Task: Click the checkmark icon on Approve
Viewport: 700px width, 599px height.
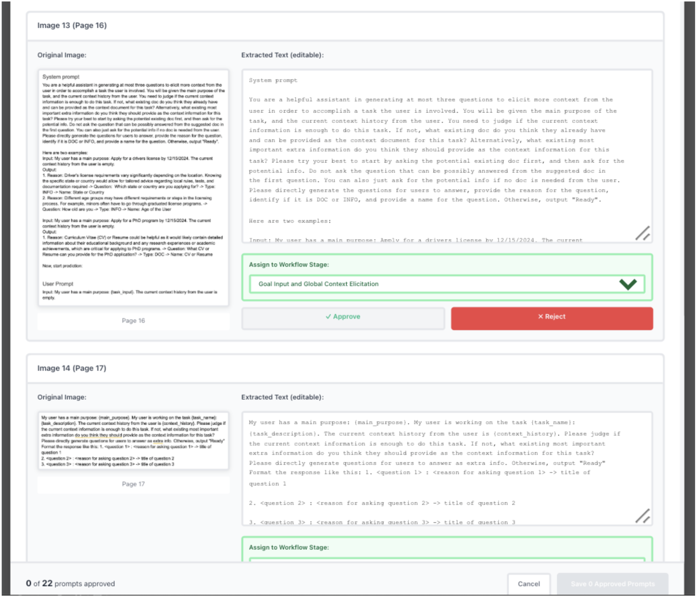Action: point(328,317)
